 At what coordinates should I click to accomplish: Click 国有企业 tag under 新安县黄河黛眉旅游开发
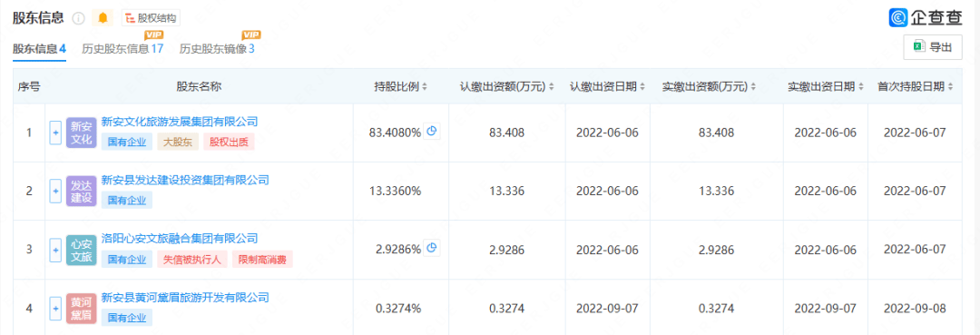tap(127, 318)
